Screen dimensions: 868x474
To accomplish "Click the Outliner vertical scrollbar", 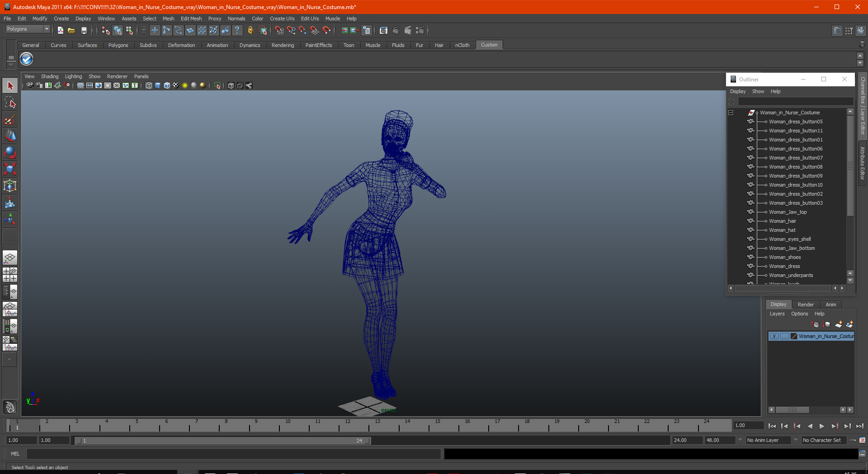I will click(850, 165).
